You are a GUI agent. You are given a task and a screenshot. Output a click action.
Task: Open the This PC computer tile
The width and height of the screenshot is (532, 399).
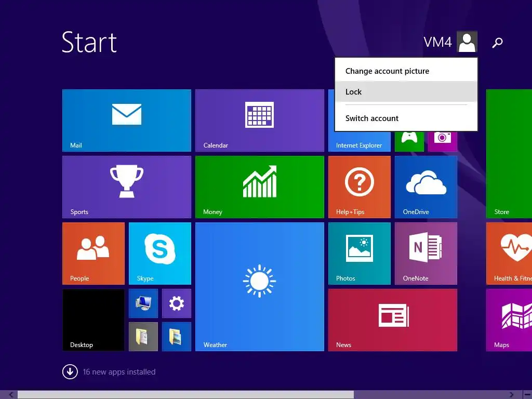pos(143,303)
